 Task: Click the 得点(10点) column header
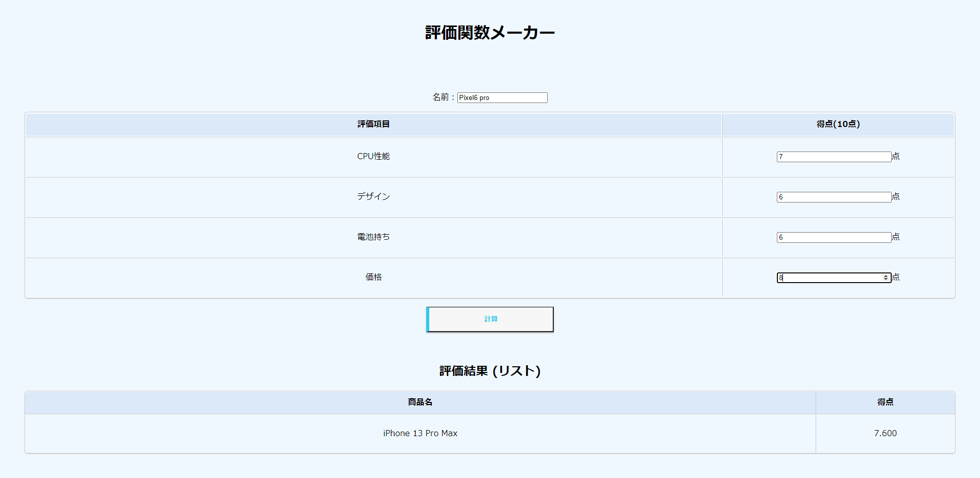tap(838, 124)
